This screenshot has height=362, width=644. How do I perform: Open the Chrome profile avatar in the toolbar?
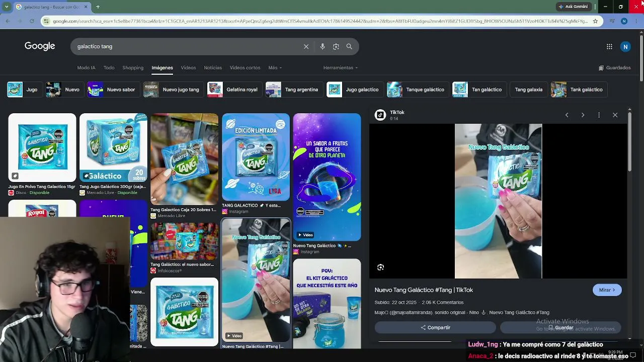(x=624, y=21)
